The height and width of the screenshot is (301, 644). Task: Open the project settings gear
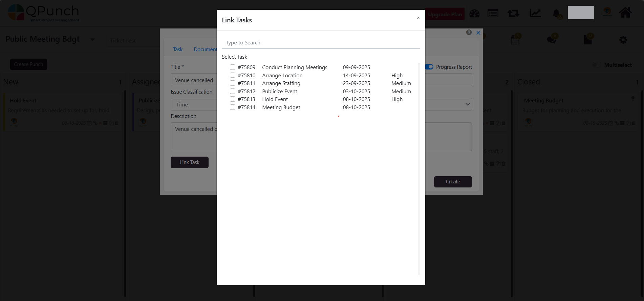pos(623,40)
